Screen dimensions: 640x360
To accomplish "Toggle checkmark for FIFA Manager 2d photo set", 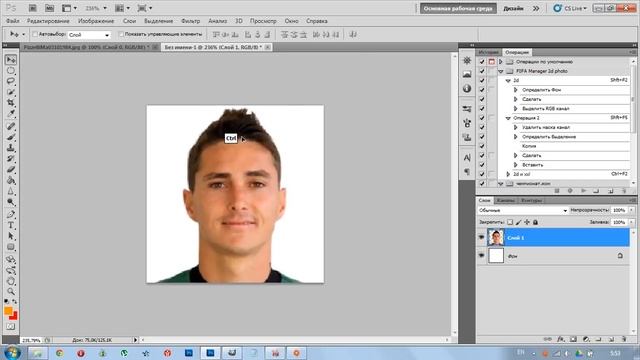I will (482, 71).
